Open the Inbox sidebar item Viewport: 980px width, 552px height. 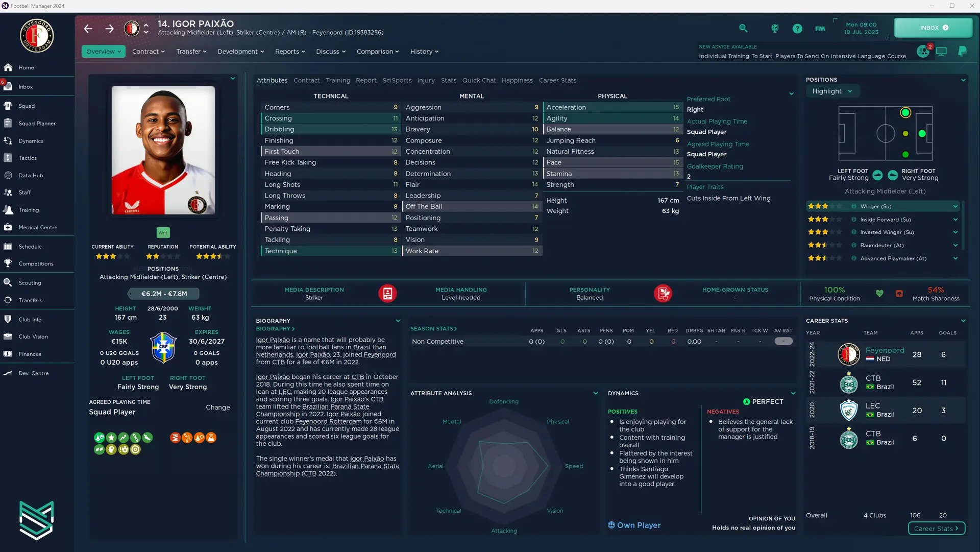click(37, 87)
